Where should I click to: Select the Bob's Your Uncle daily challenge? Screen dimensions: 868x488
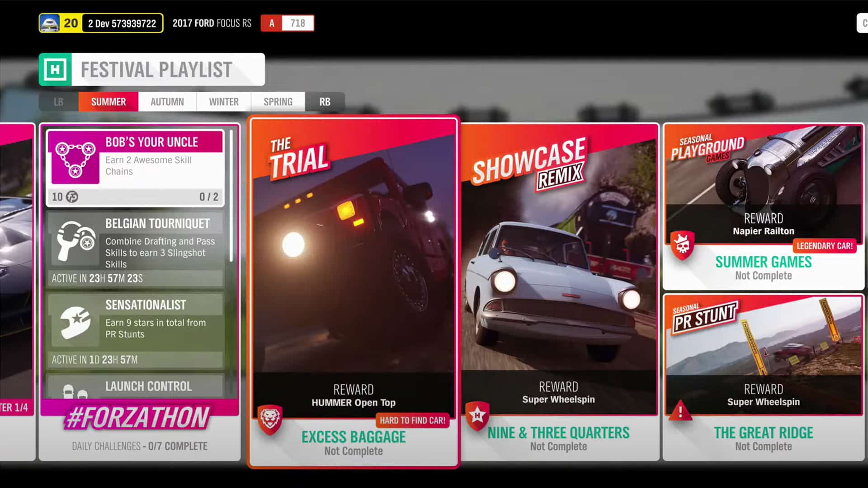point(135,169)
